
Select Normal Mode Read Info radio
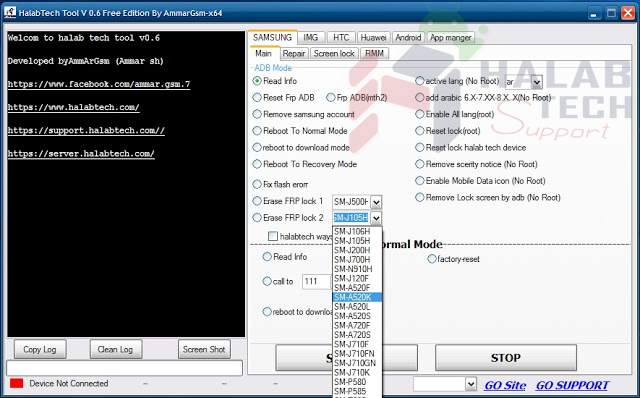coord(267,257)
